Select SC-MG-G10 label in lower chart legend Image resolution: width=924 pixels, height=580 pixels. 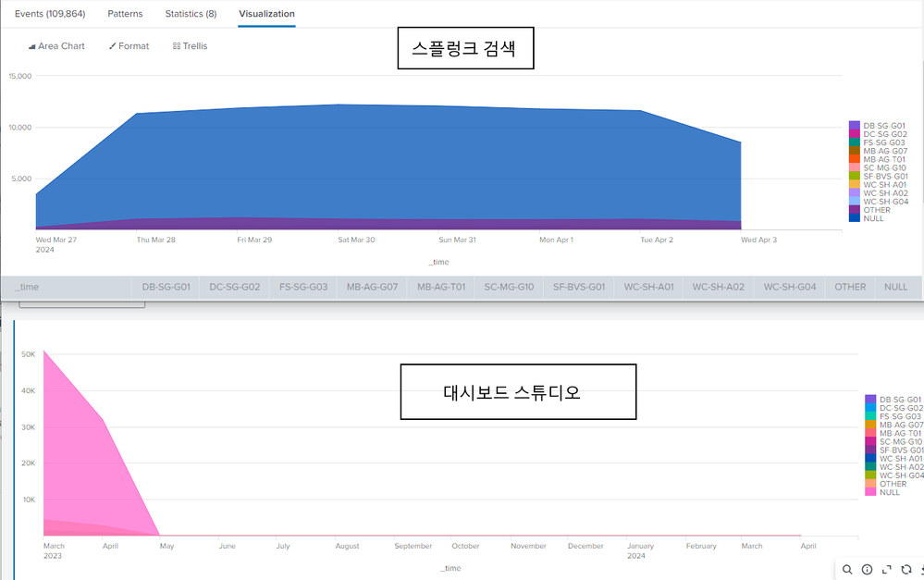[x=901, y=441]
